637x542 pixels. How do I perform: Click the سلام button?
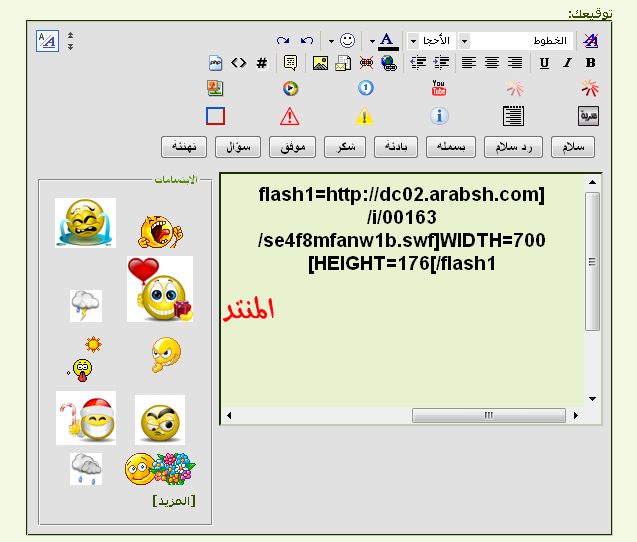pos(572,147)
